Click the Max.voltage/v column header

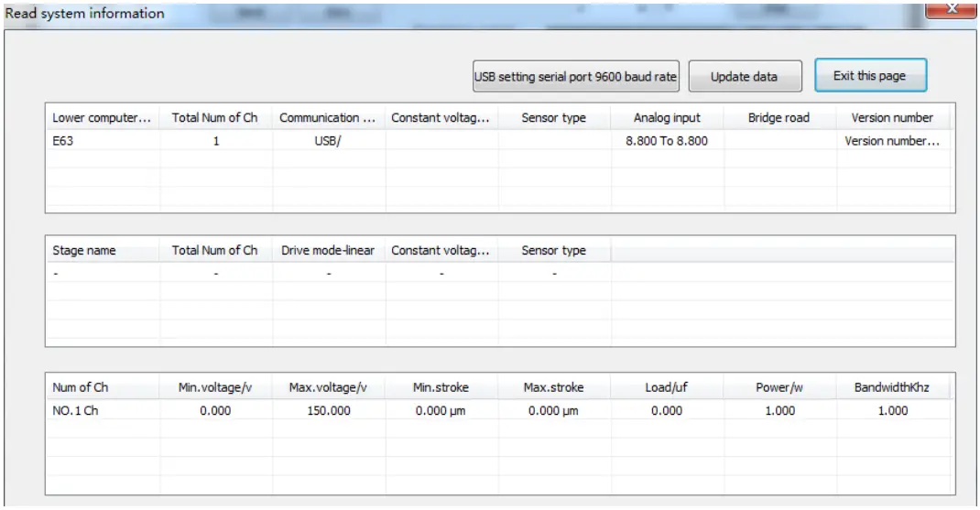click(x=329, y=387)
